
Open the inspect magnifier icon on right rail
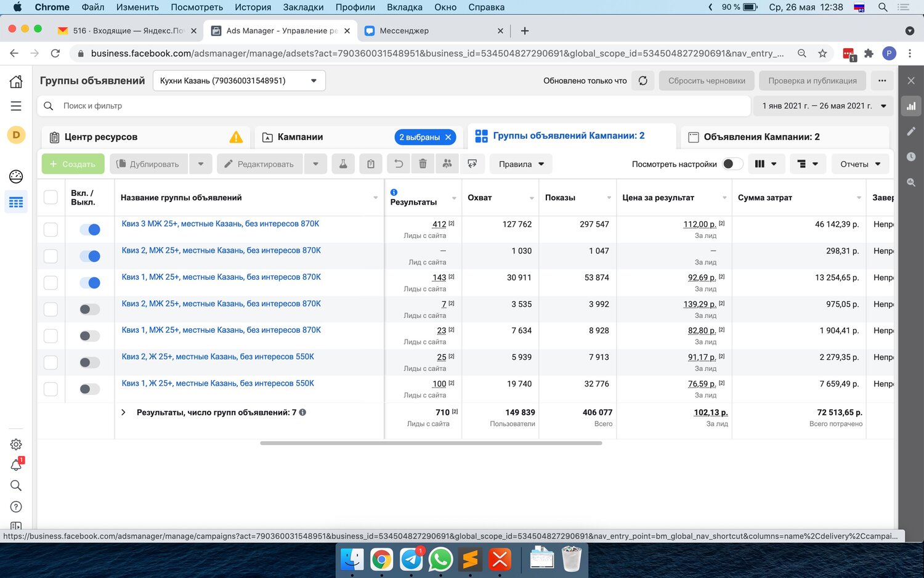tap(911, 182)
